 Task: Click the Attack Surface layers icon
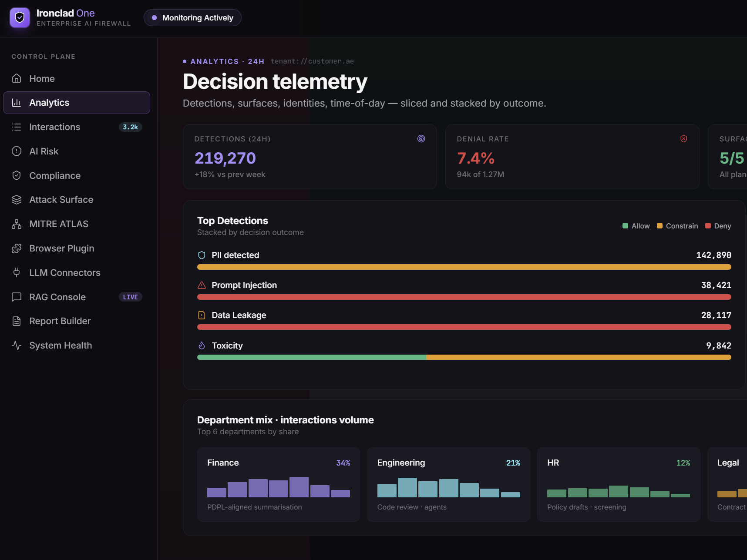(17, 200)
